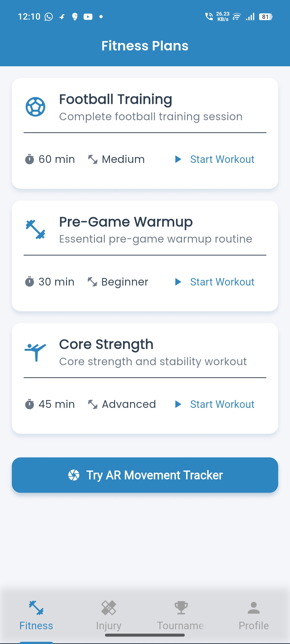Tap the stopwatch icon beside 60 min
This screenshot has width=290, height=644.
click(30, 159)
